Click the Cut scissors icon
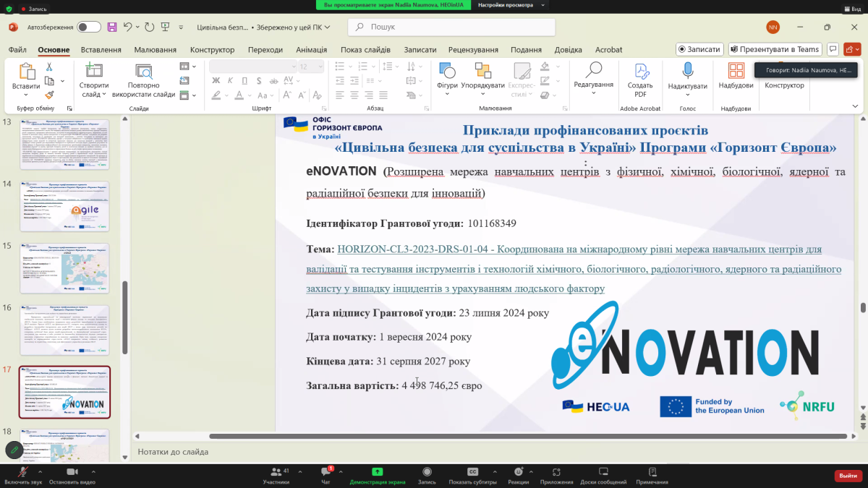This screenshot has height=488, width=868. [x=49, y=67]
